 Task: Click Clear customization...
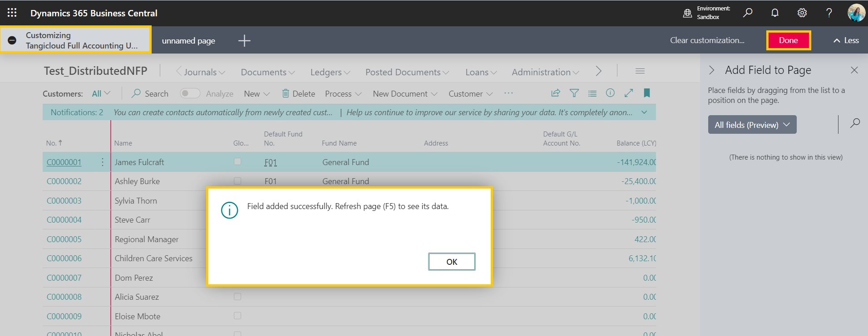[x=707, y=40]
